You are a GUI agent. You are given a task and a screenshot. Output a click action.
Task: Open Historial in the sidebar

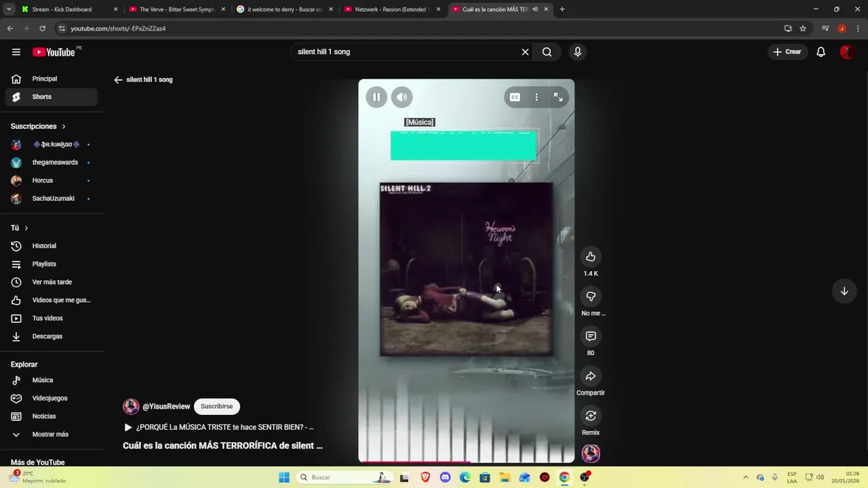(52, 246)
